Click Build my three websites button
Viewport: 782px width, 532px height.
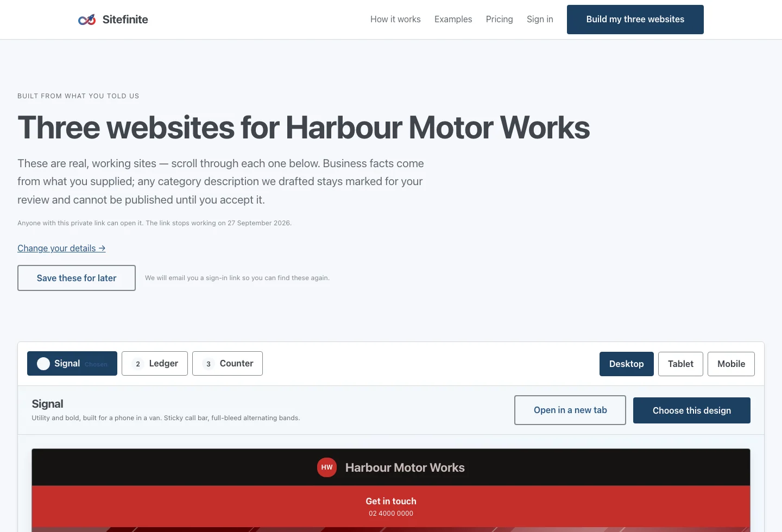pos(635,20)
